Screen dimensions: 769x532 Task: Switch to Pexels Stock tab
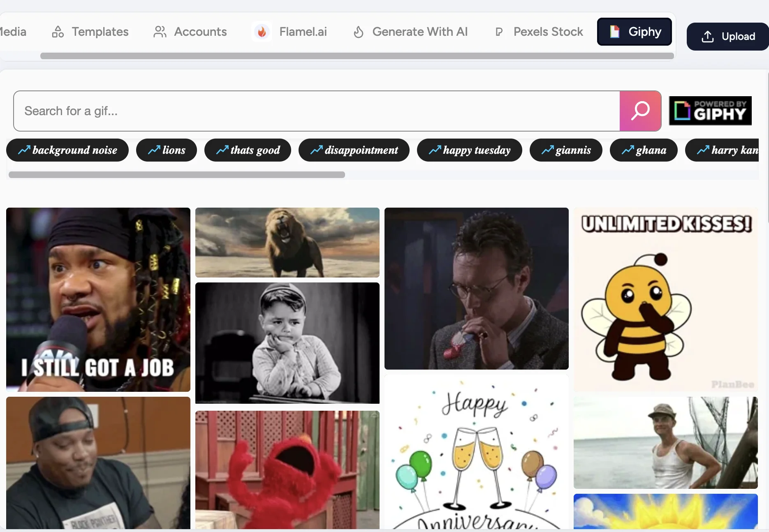pos(539,32)
